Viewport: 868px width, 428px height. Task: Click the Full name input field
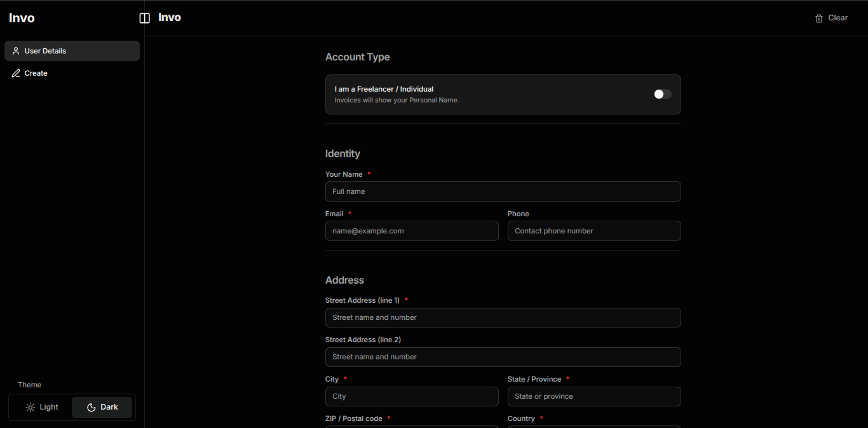tap(503, 191)
